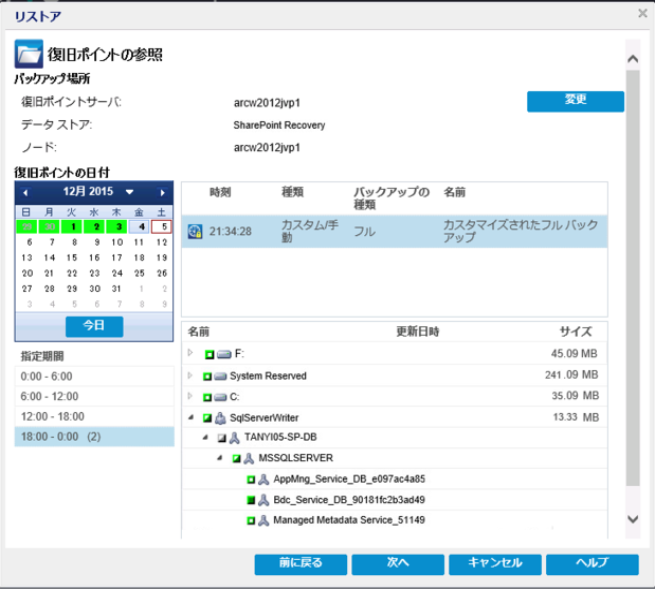Viewport: 655px width, 589px height.
Task: Select December 2 on the calendar
Action: coord(95,227)
